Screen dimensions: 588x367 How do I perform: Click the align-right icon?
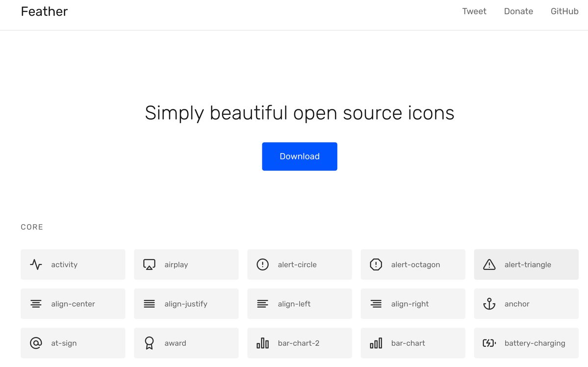(376, 304)
